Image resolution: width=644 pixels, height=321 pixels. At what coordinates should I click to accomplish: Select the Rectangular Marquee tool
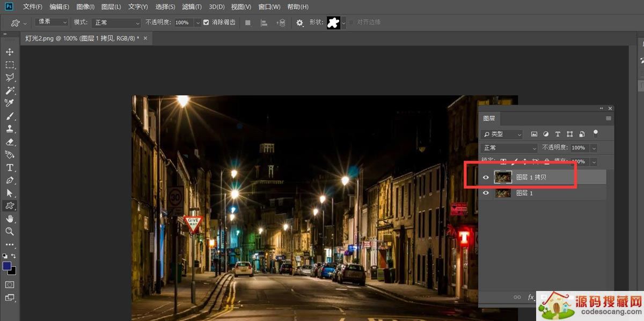[x=10, y=65]
